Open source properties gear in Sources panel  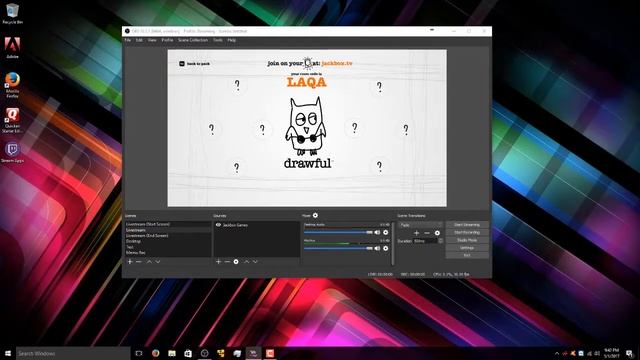click(x=236, y=262)
